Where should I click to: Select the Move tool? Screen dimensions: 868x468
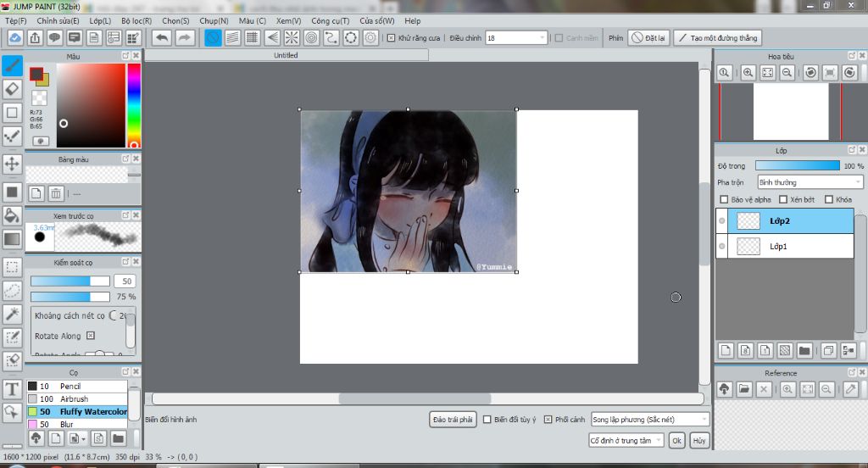[12, 164]
